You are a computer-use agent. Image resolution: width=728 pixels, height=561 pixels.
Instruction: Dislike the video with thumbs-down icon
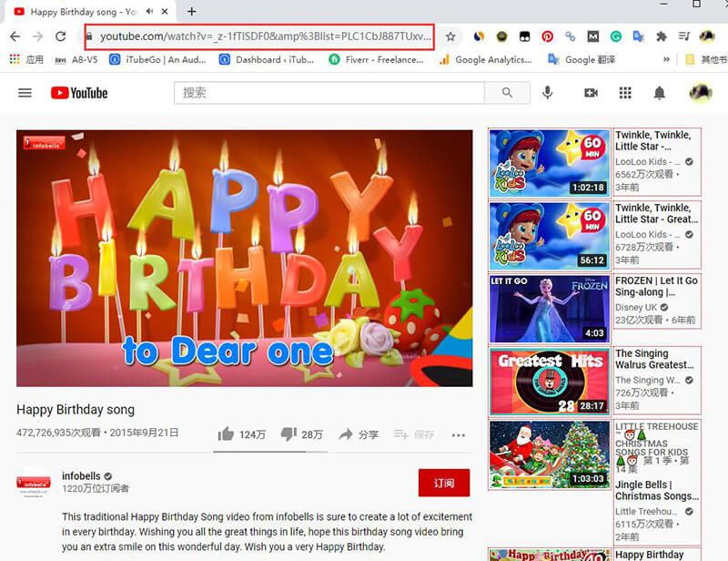[x=288, y=434]
